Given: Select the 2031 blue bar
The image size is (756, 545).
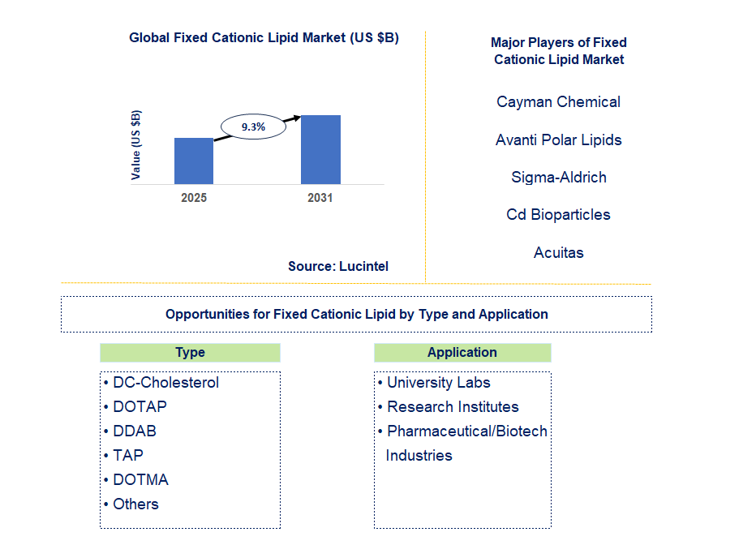Looking at the screenshot, I should pyautogui.click(x=320, y=149).
